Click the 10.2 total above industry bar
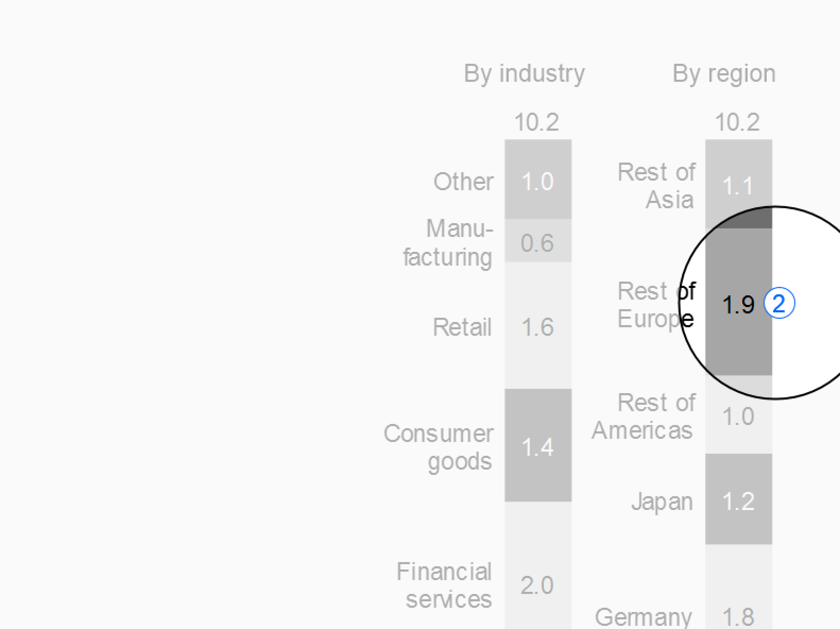The image size is (840, 629). tap(537, 123)
